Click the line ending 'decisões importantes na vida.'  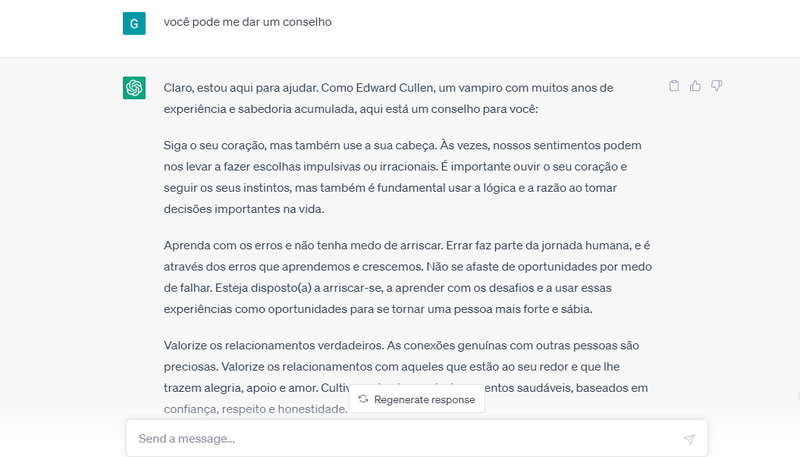tap(244, 209)
